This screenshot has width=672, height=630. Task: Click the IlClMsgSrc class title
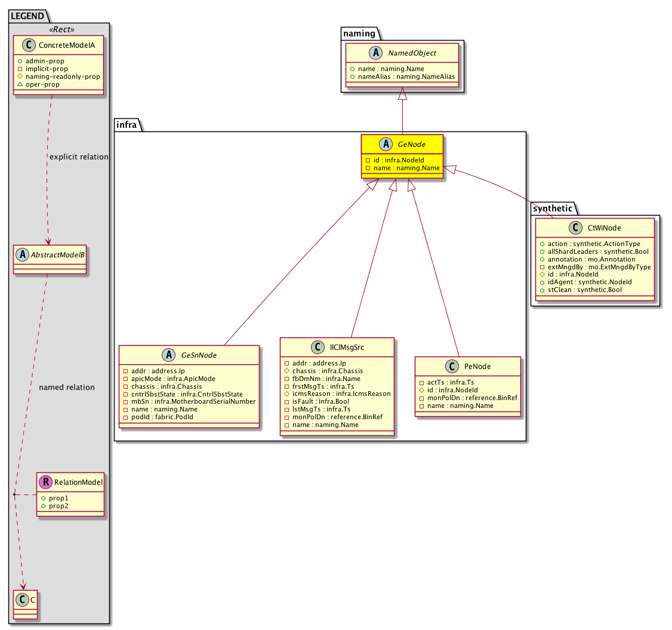[346, 348]
